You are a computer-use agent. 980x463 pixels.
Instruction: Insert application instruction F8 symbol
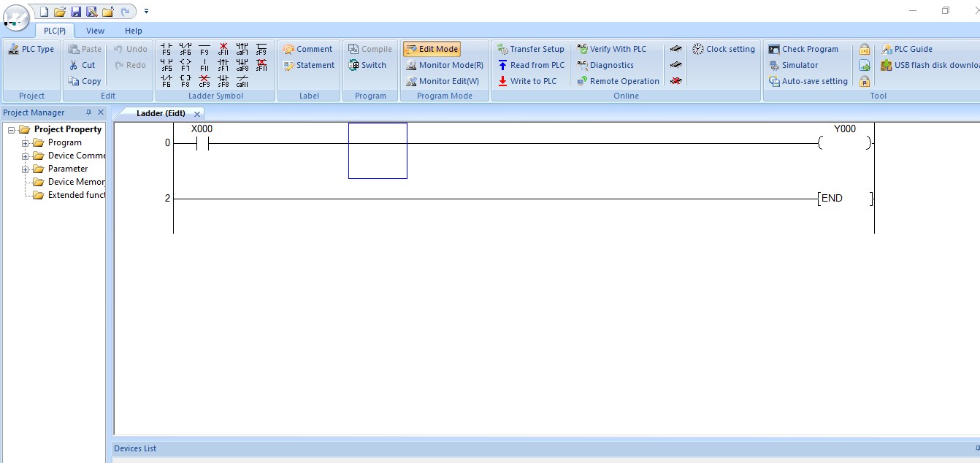pyautogui.click(x=185, y=81)
